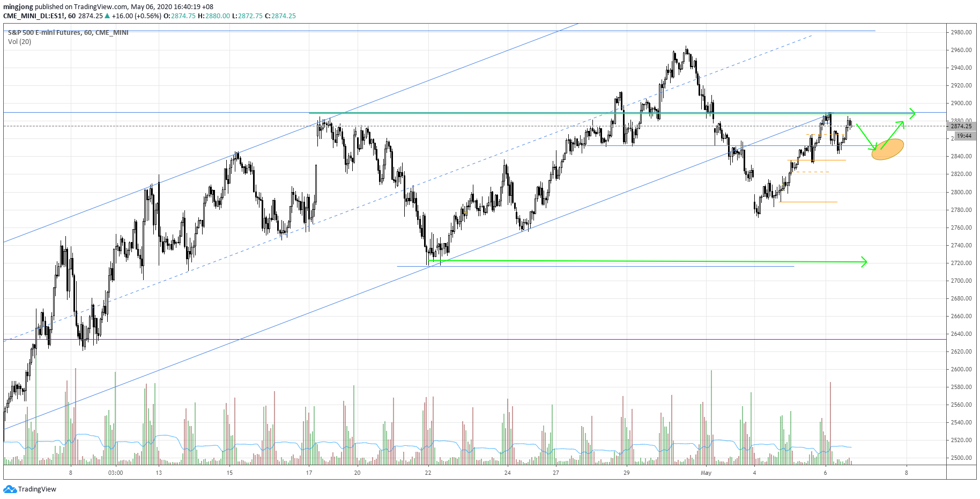Click the 2780.00 price axis label

961,210
